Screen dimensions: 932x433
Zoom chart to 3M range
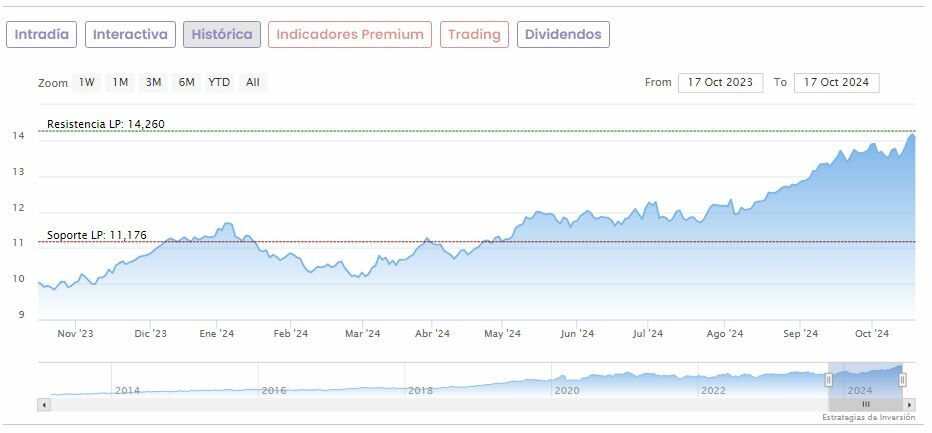point(153,83)
